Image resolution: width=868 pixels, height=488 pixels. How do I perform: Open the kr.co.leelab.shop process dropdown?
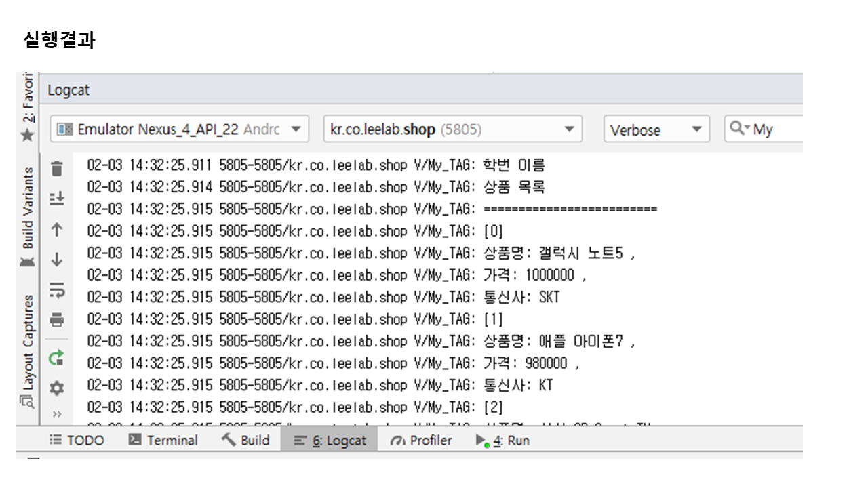[452, 129]
